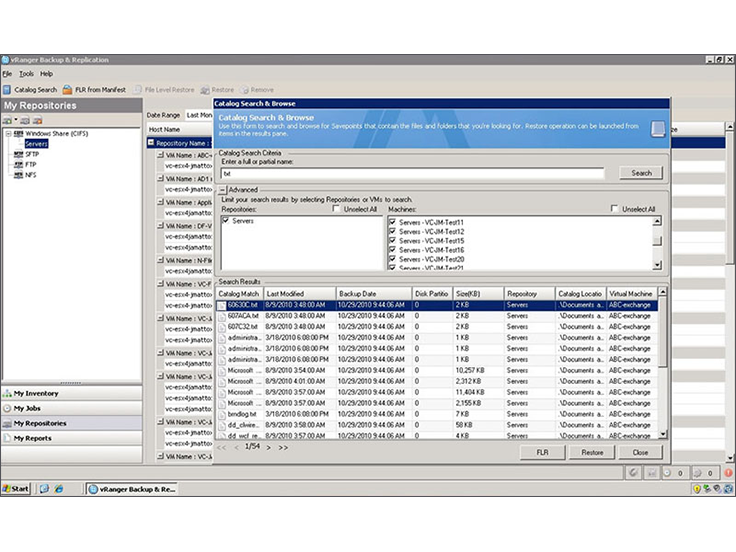Jump to last results page
The height and width of the screenshot is (552, 736).
(x=283, y=448)
